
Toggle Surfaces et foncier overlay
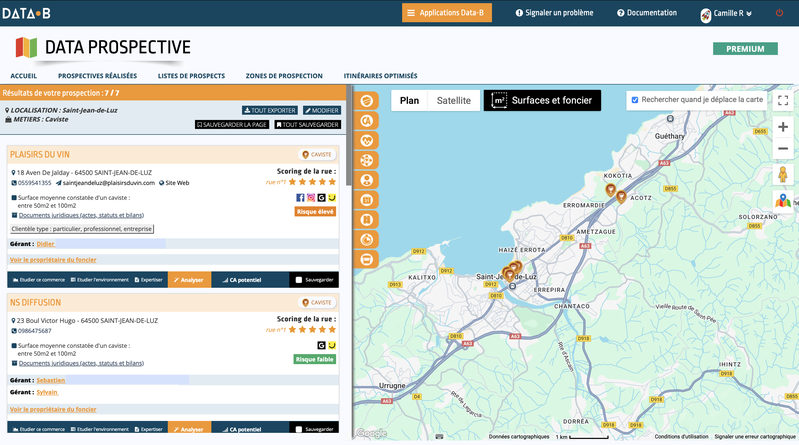[x=542, y=100]
